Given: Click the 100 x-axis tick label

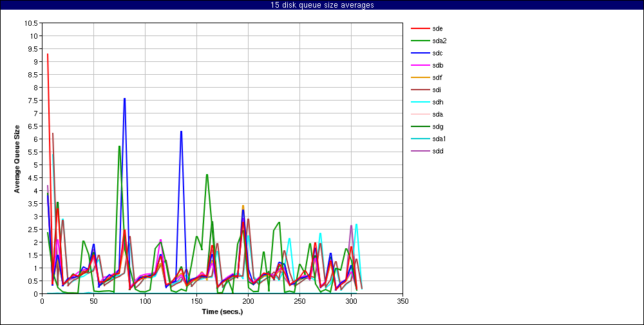Looking at the screenshot, I should click(x=145, y=301).
